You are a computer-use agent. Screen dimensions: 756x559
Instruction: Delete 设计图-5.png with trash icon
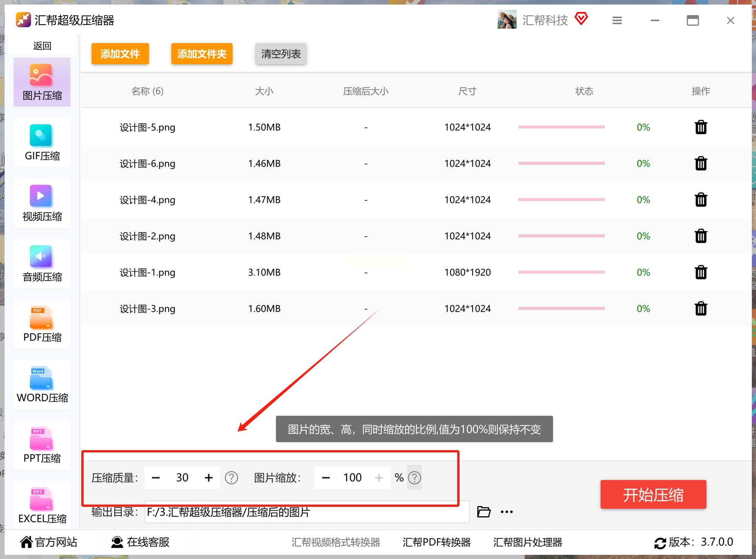(x=700, y=127)
